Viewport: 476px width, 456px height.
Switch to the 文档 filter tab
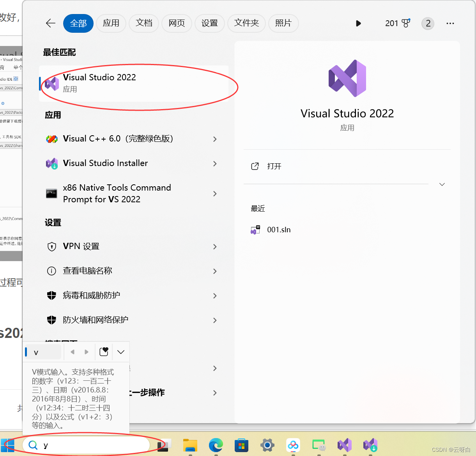[x=144, y=23]
